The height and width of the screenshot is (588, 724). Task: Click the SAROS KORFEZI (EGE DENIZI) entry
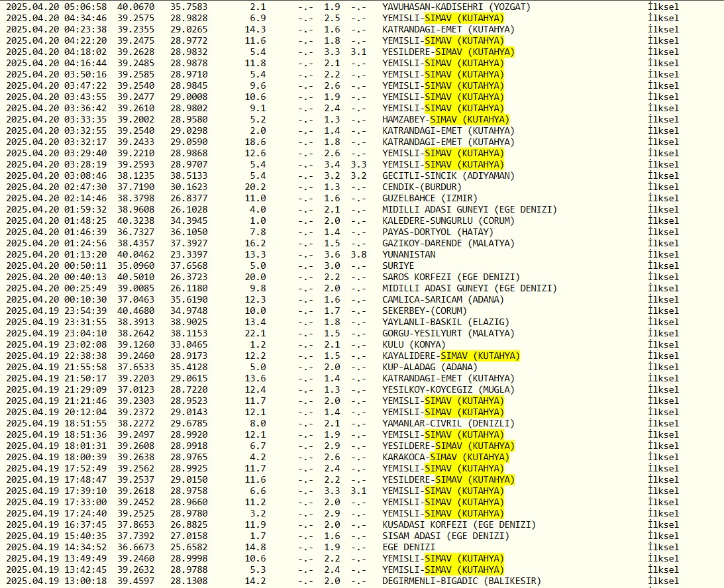(x=451, y=277)
